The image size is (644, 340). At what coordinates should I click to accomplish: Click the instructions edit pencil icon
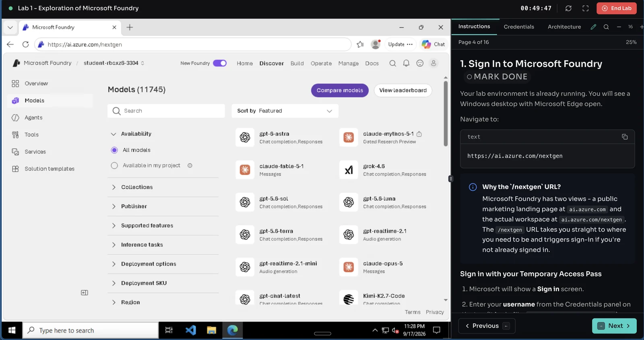[x=593, y=27]
